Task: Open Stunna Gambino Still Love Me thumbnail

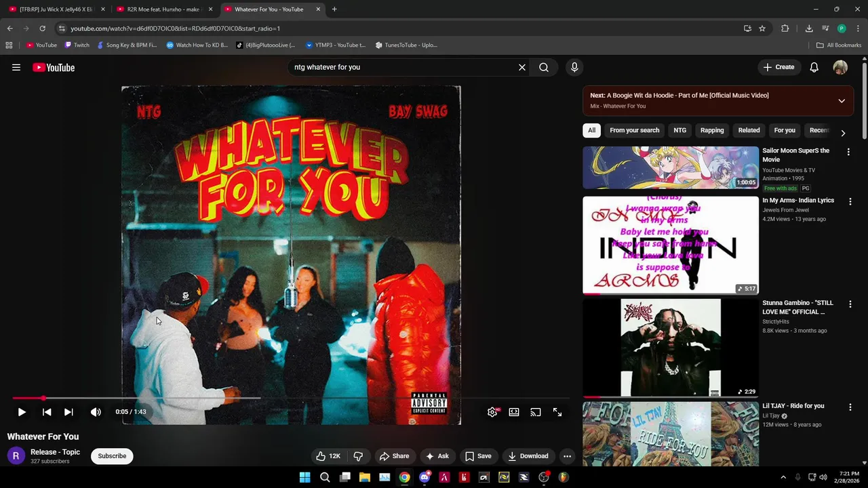Action: pyautogui.click(x=671, y=348)
